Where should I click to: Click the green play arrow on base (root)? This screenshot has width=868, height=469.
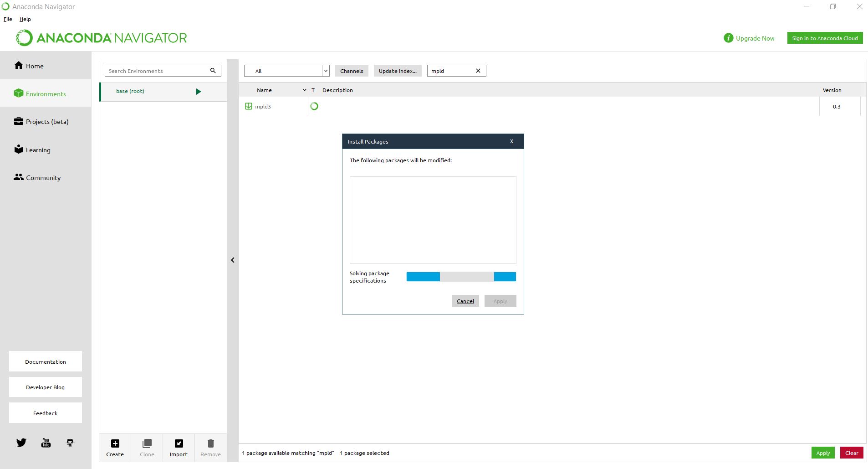(199, 92)
